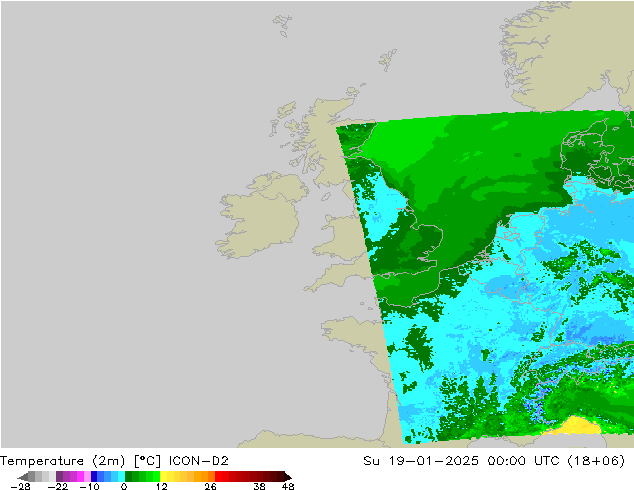
Task: Select the dark blue legend swatch above -10
Action: pyautogui.click(x=94, y=477)
